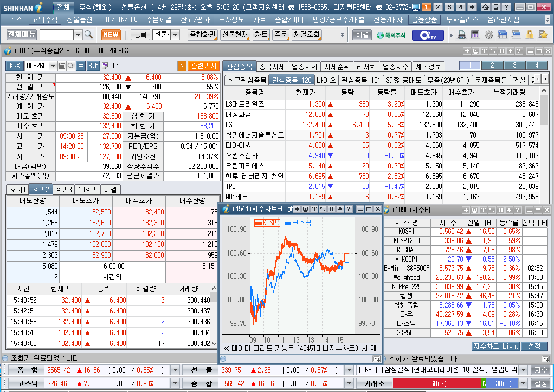The image size is (554, 392).
Task: Click the 지수차트 Light button
Action: (x=495, y=346)
